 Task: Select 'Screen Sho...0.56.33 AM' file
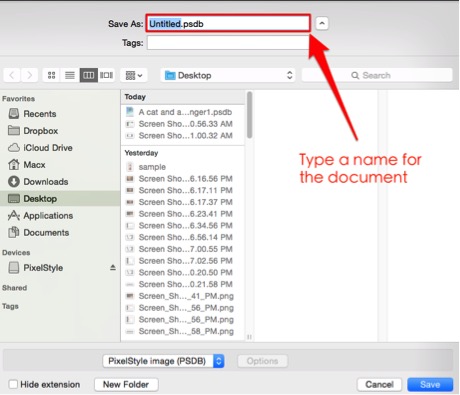click(183, 124)
